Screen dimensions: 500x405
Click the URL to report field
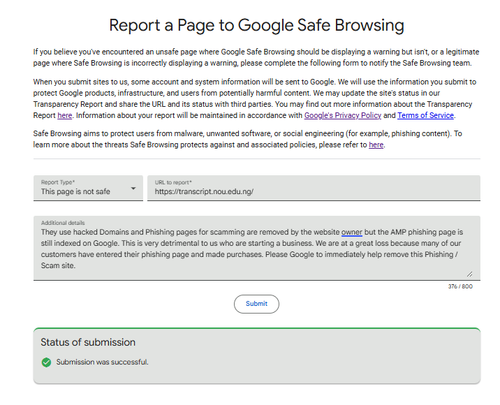[314, 188]
